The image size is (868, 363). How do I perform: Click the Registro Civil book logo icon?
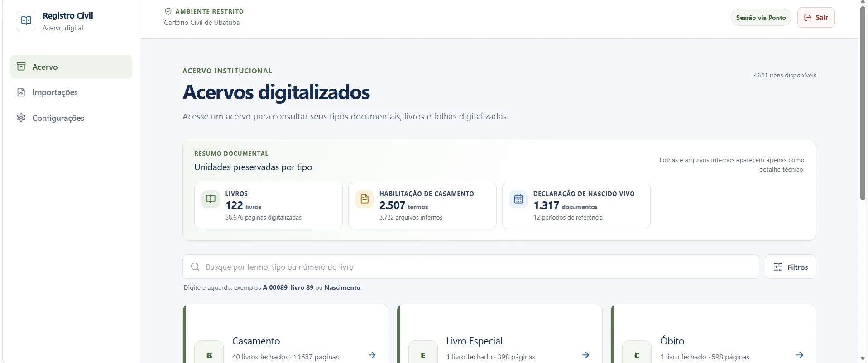(x=26, y=21)
